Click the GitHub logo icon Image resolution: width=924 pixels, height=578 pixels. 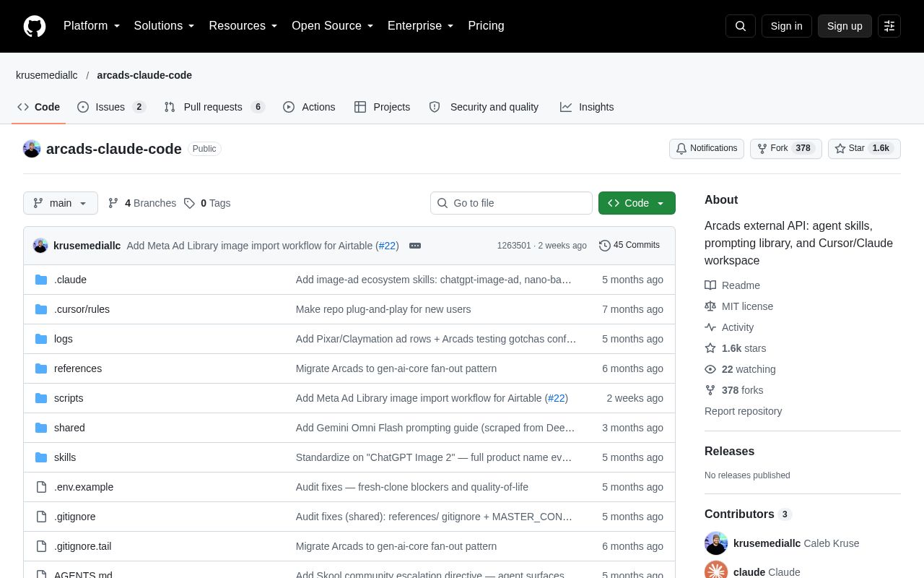click(x=35, y=26)
